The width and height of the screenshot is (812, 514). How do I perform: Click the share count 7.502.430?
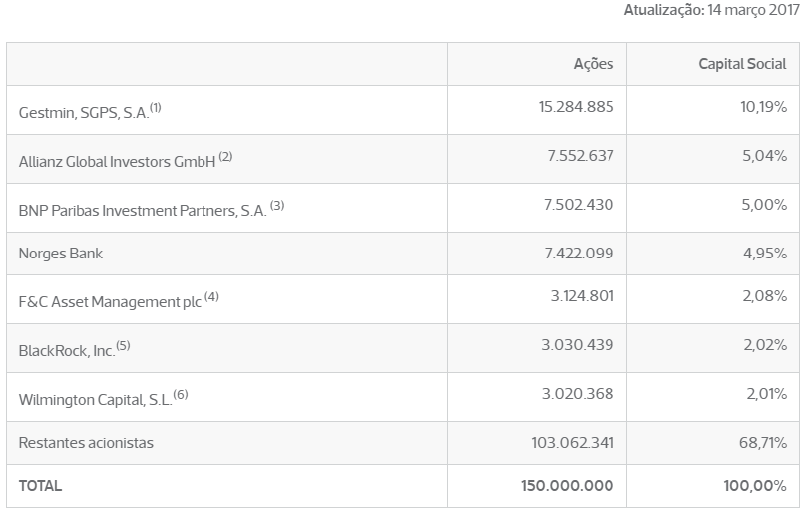pyautogui.click(x=579, y=205)
